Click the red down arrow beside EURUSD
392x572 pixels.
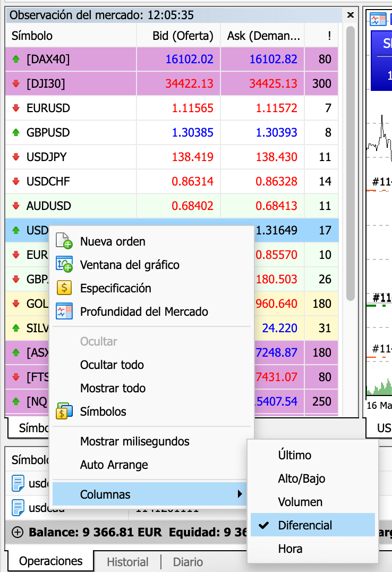[x=16, y=108]
